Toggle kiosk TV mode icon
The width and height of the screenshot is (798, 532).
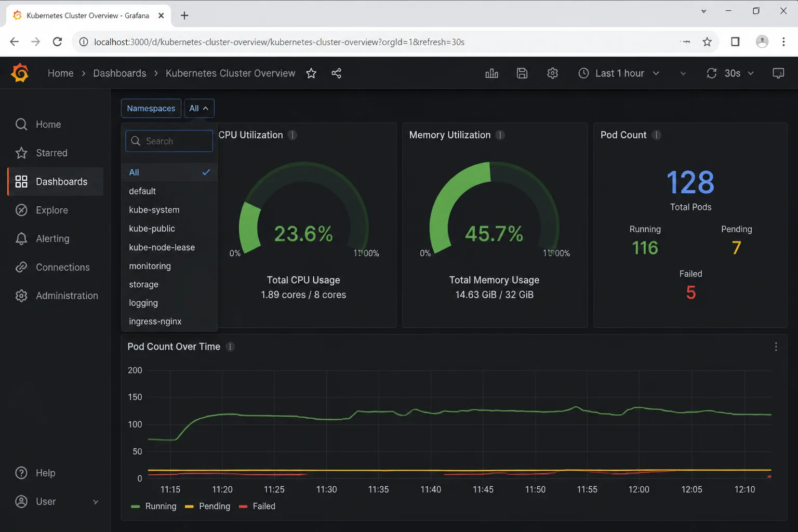coord(778,73)
